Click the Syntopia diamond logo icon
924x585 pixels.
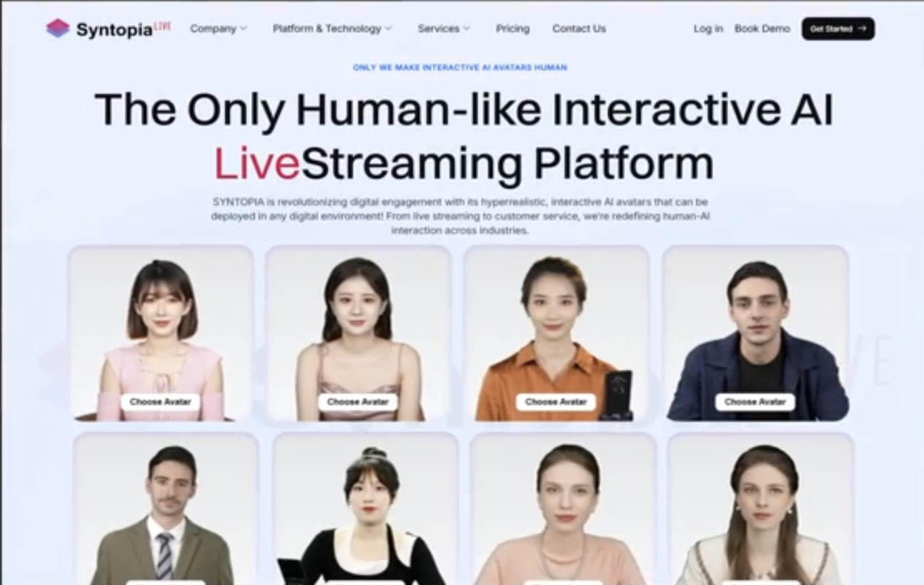[x=59, y=26]
